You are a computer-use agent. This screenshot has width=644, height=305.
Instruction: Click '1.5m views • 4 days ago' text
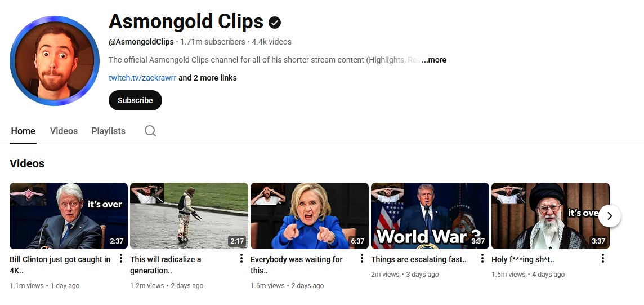point(528,274)
